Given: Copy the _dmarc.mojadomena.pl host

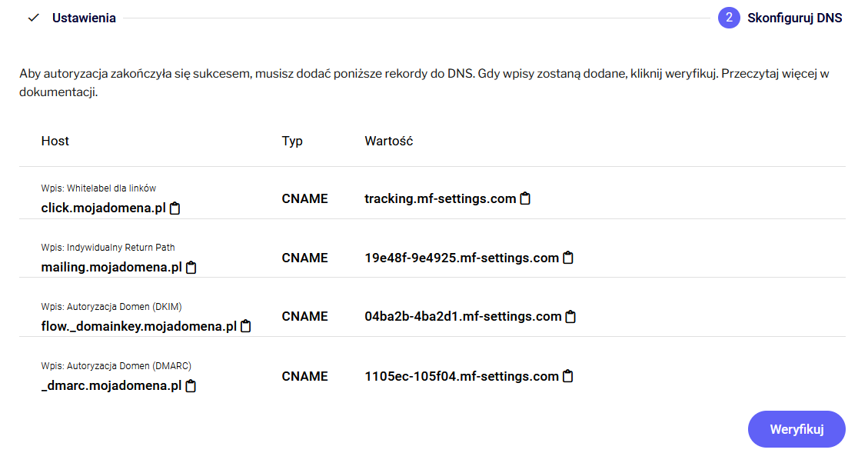Looking at the screenshot, I should tap(191, 386).
